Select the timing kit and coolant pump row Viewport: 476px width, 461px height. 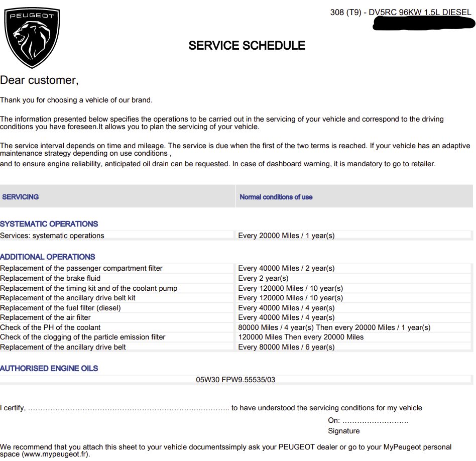tap(235, 288)
